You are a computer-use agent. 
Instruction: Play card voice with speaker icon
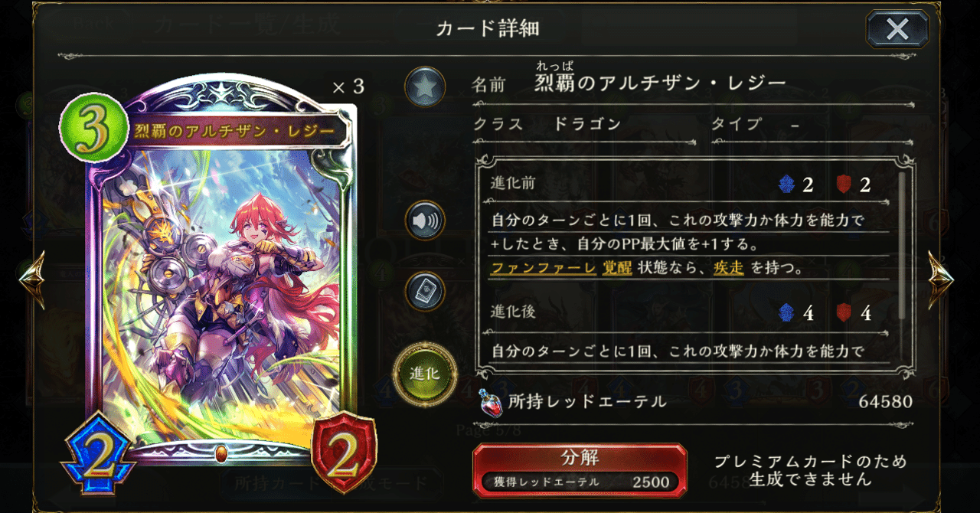pos(425,221)
